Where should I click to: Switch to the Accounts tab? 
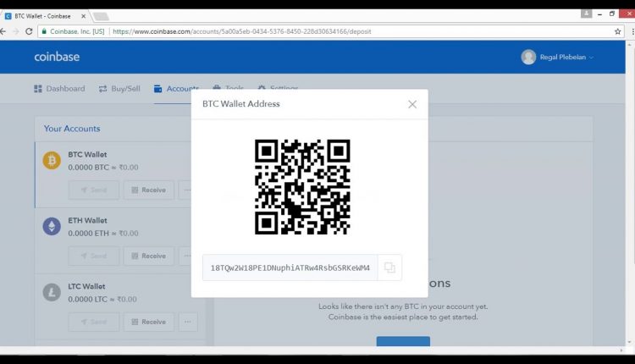[x=176, y=89]
